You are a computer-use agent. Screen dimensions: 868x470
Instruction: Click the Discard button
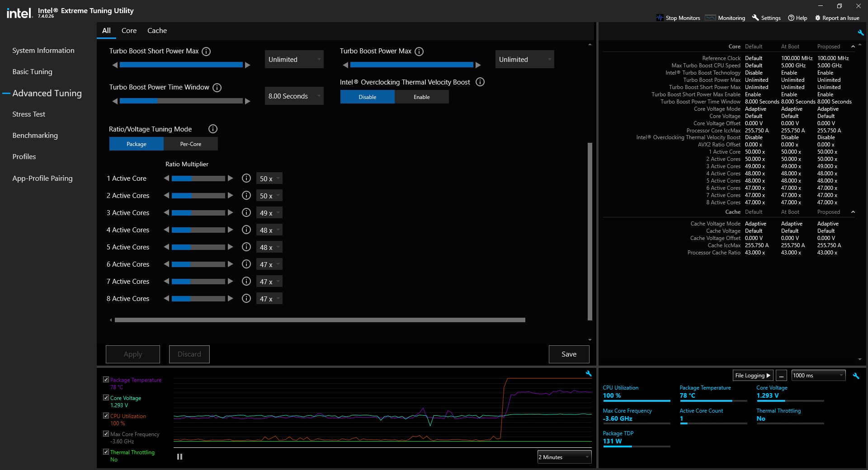[x=189, y=354]
